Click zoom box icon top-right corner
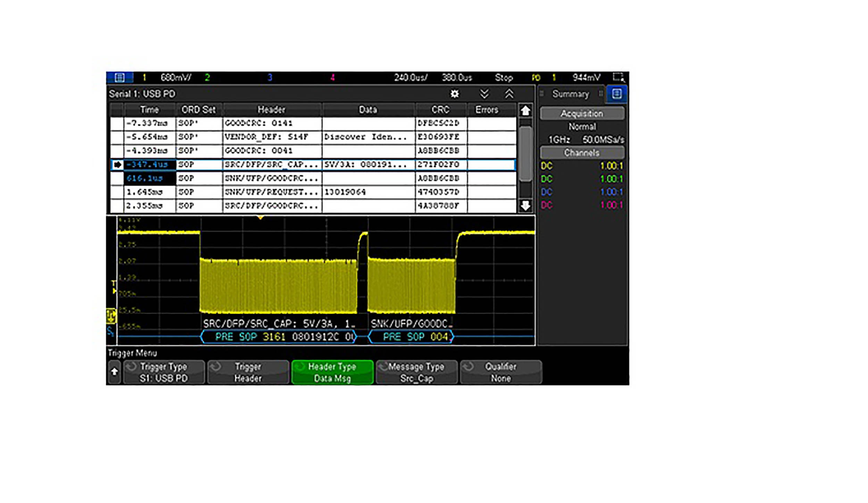 tap(618, 77)
